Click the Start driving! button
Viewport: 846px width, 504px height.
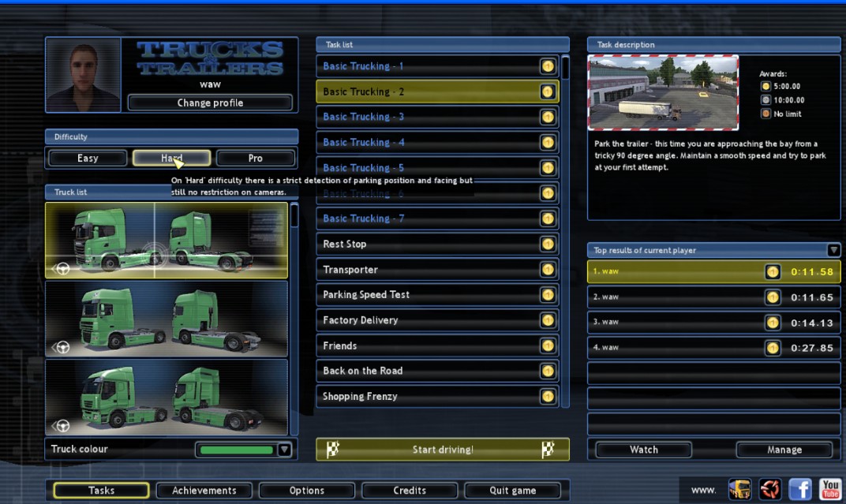(x=443, y=450)
